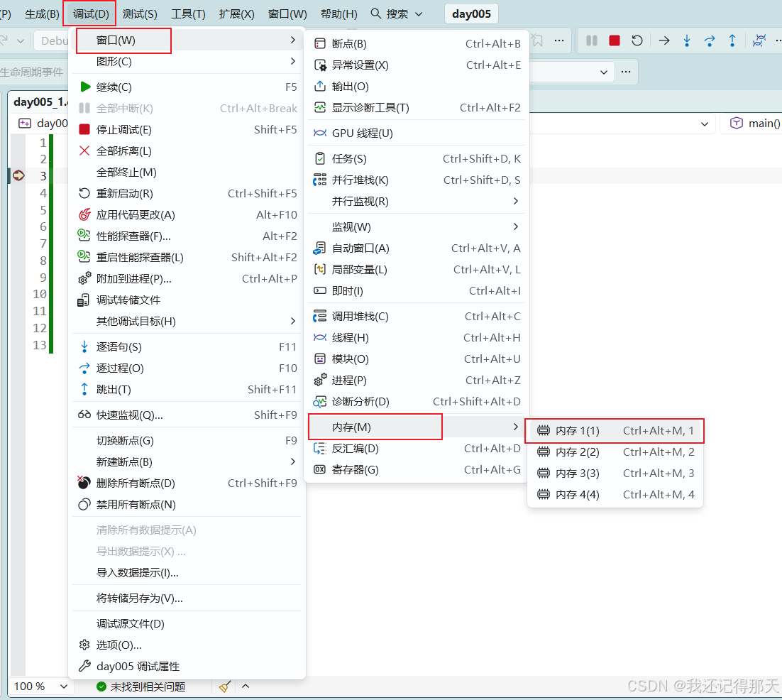Image resolution: width=782 pixels, height=700 pixels.
Task: Open 断点(B) window from submenu
Action: (417, 44)
